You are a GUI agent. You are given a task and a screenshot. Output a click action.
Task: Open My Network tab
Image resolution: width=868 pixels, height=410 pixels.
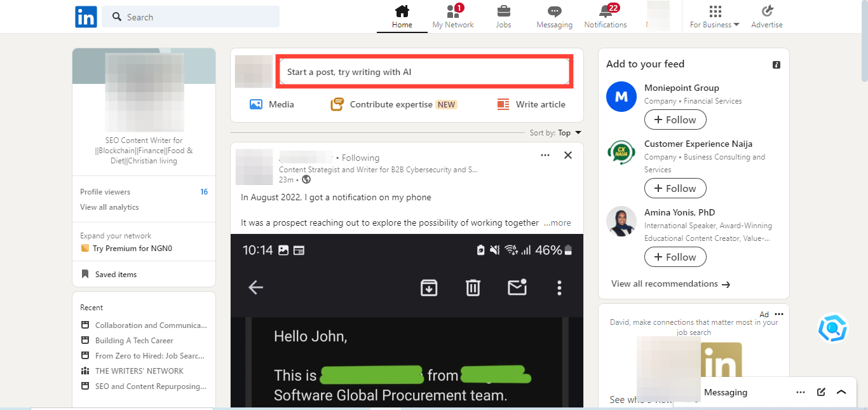452,17
